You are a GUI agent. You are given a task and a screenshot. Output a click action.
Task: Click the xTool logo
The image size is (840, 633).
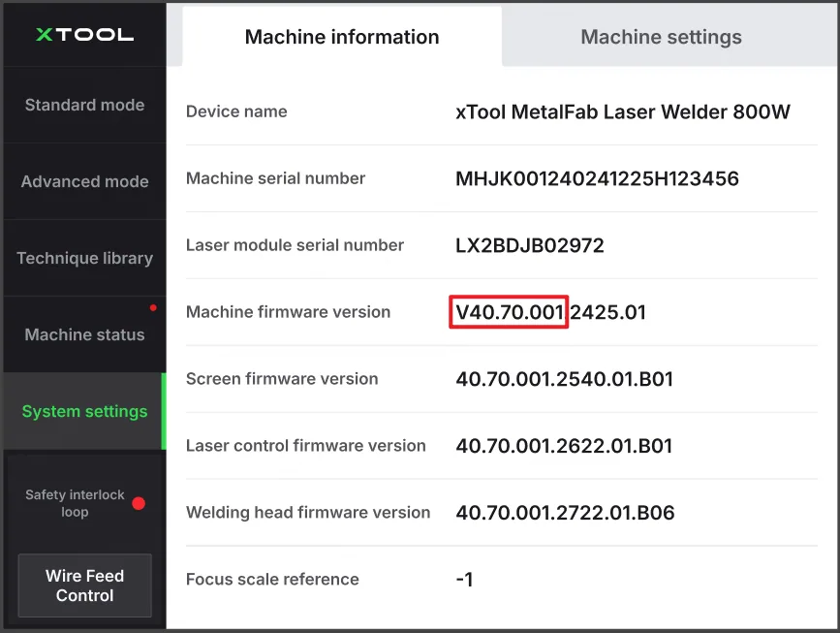84,35
